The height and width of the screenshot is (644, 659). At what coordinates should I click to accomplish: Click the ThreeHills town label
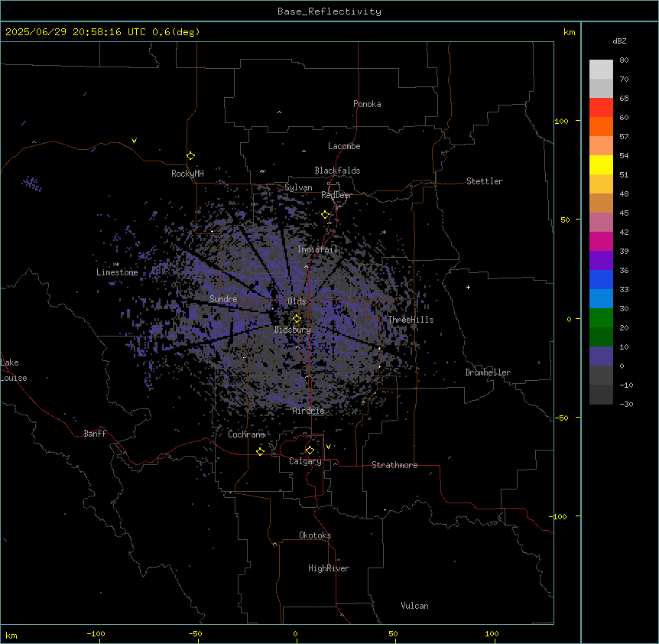[x=411, y=320]
